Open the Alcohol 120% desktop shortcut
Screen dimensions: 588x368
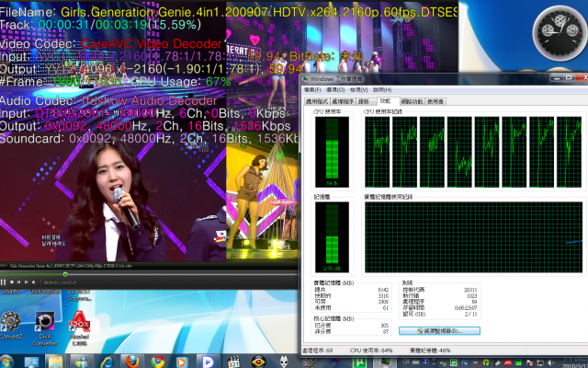click(80, 328)
